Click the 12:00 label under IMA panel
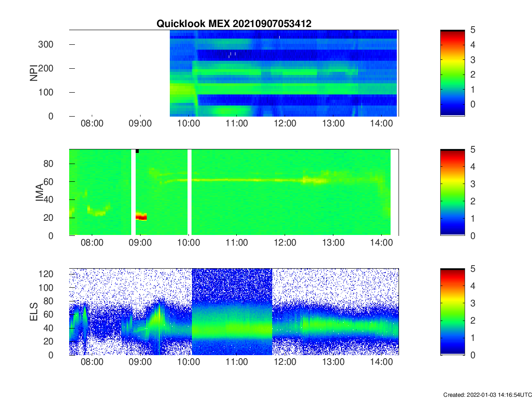This screenshot has height=399, width=532. coord(286,243)
